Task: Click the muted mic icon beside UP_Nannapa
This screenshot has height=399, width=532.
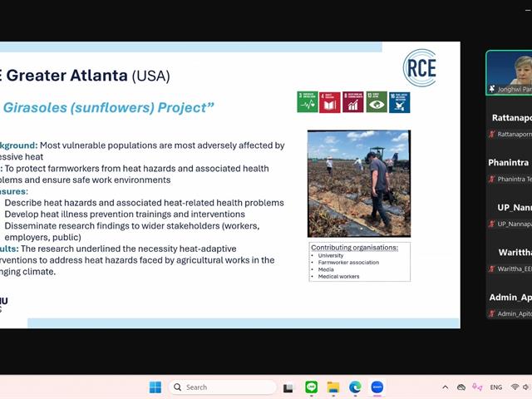Action: point(491,224)
